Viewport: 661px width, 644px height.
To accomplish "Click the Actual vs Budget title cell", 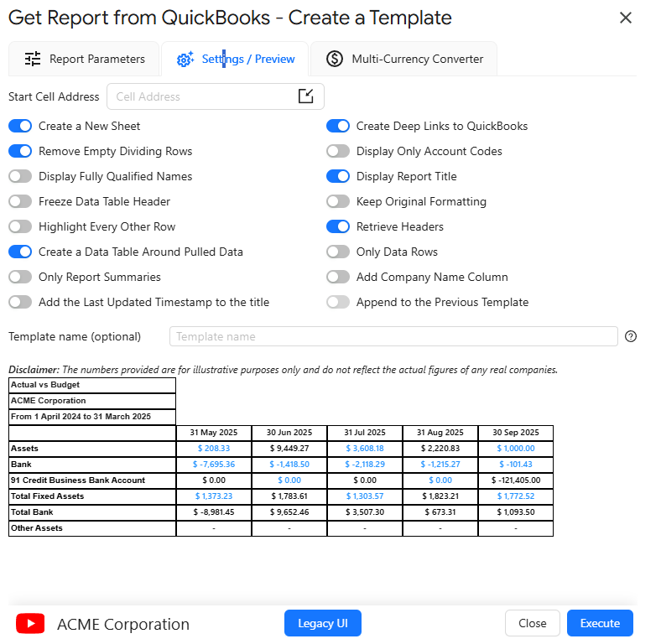I will (92, 385).
